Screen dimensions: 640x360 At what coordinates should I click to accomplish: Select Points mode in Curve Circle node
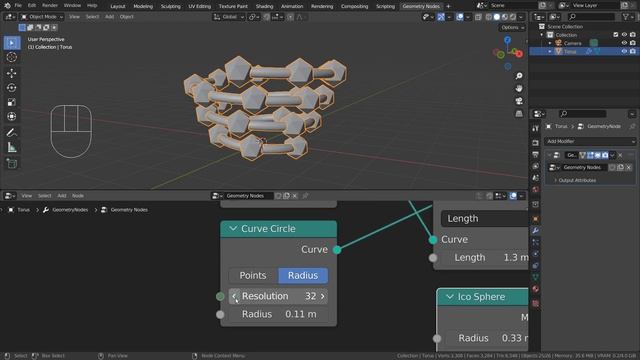(x=253, y=276)
